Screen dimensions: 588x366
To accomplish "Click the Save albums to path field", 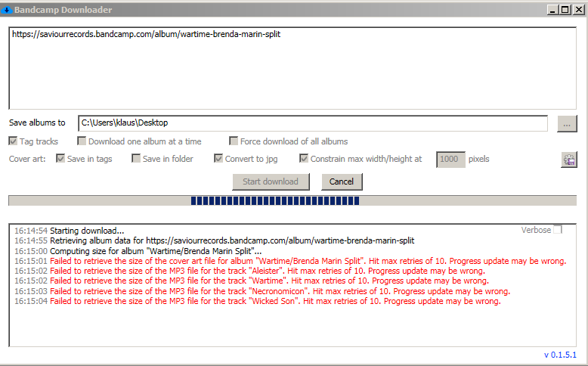I will [313, 123].
